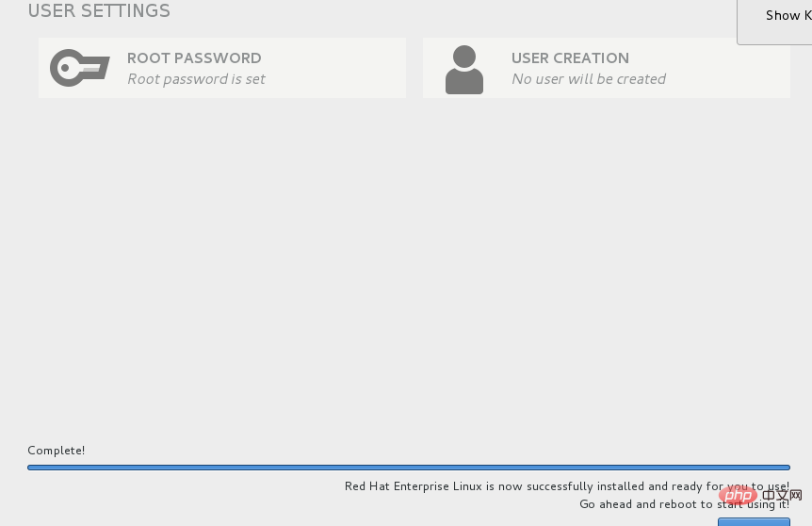Click the 'Complete!' status label
Screen dimensions: 812x526
click(56, 451)
